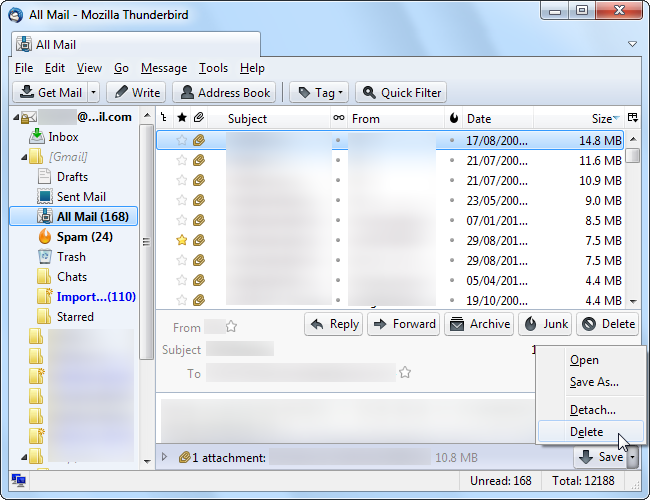Click the folder pane scroll up arrow
The height and width of the screenshot is (500, 650).
147,115
